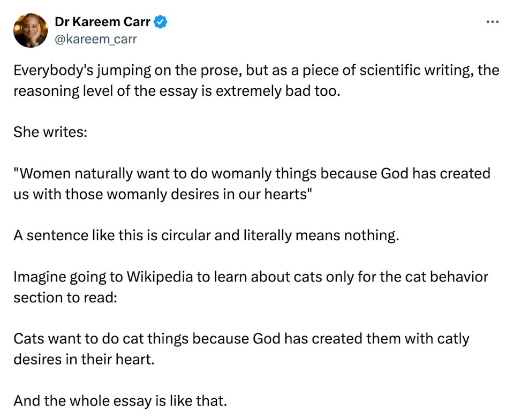Open the three-dot more options menu
The width and height of the screenshot is (514, 420).
492,22
